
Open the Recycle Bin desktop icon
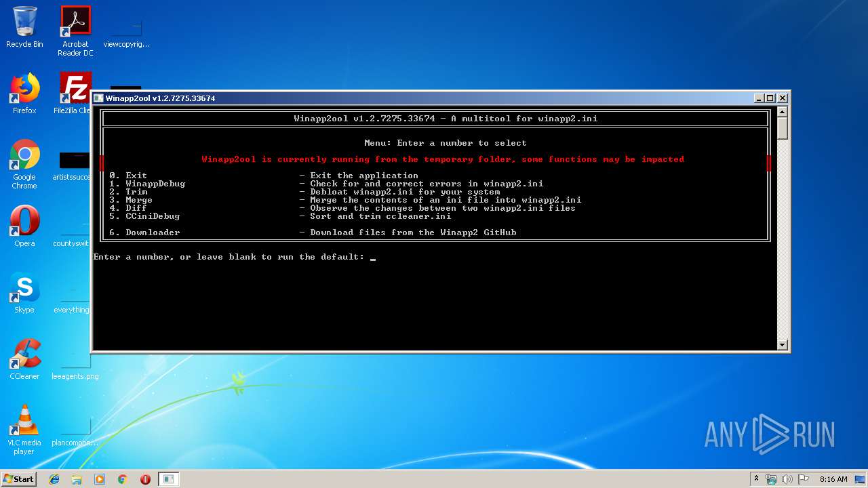point(24,27)
